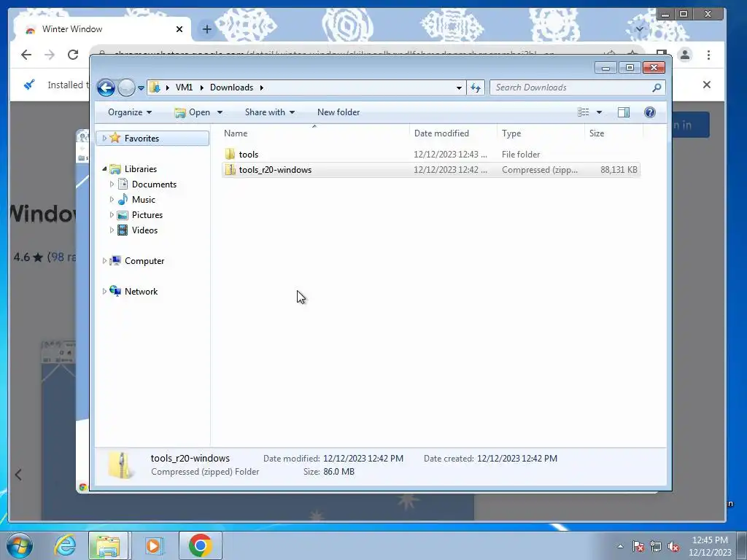Image resolution: width=747 pixels, height=560 pixels.
Task: Reload the Chrome page
Action: (x=73, y=55)
